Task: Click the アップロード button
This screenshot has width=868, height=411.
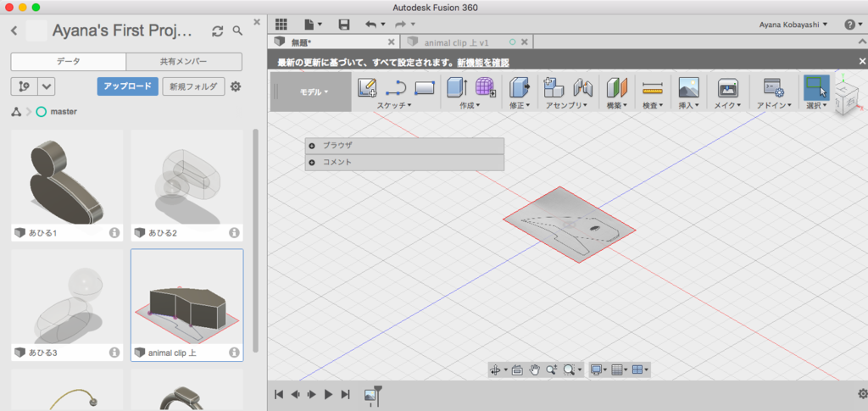Action: pyautogui.click(x=128, y=86)
